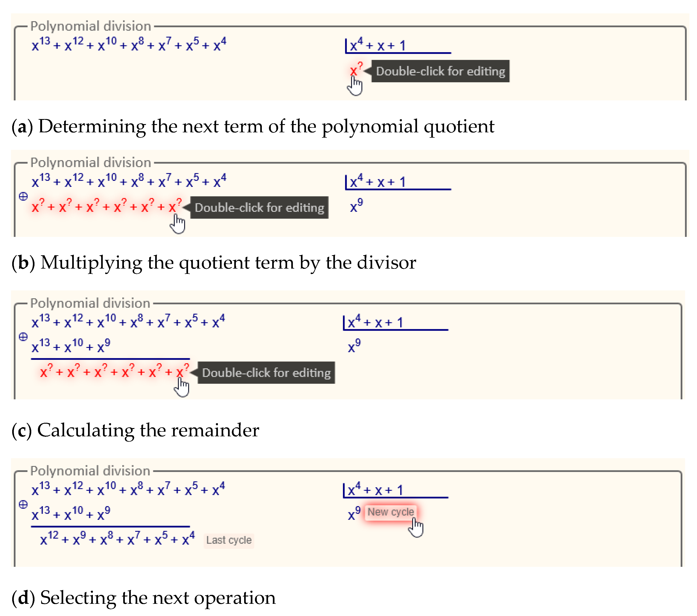Click the 'Polynomial division' group title in panel d

click(x=90, y=471)
